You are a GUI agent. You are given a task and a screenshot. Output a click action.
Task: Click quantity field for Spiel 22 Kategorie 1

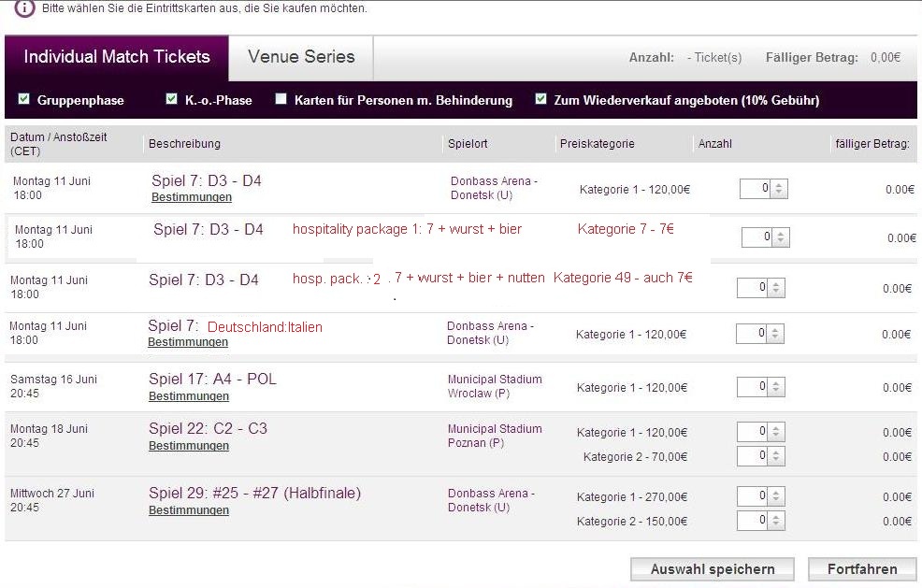754,432
